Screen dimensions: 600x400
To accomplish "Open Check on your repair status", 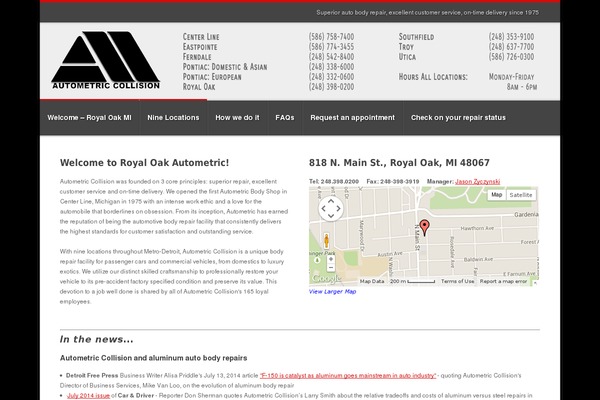I will [458, 118].
